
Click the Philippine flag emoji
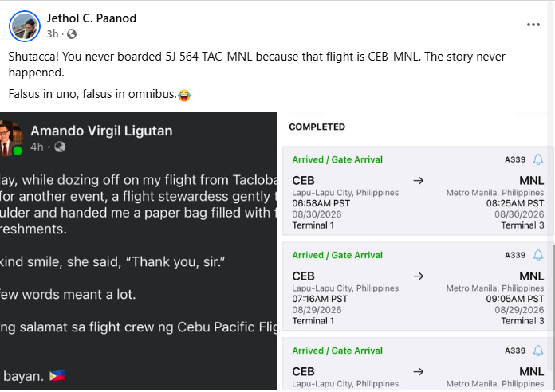point(57,376)
